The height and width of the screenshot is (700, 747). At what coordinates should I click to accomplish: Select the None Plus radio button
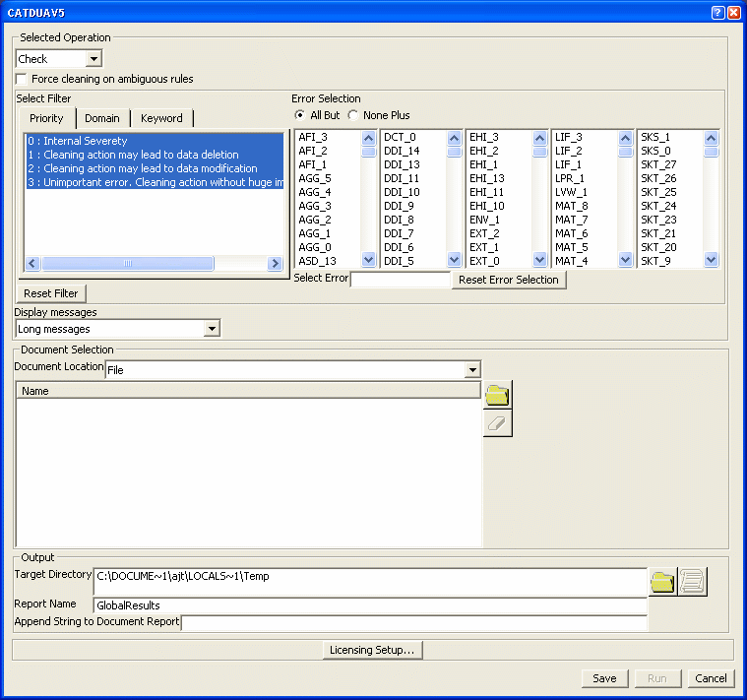tap(353, 115)
